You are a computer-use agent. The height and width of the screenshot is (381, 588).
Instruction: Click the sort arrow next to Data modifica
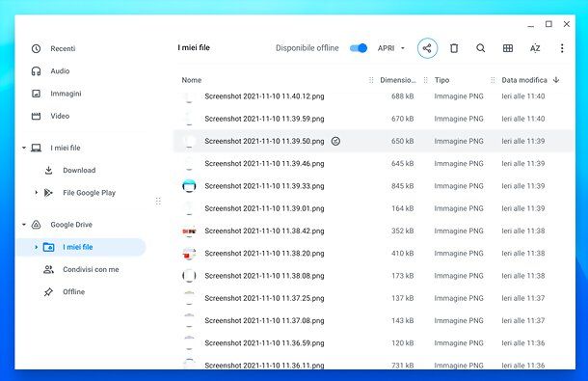(556, 80)
